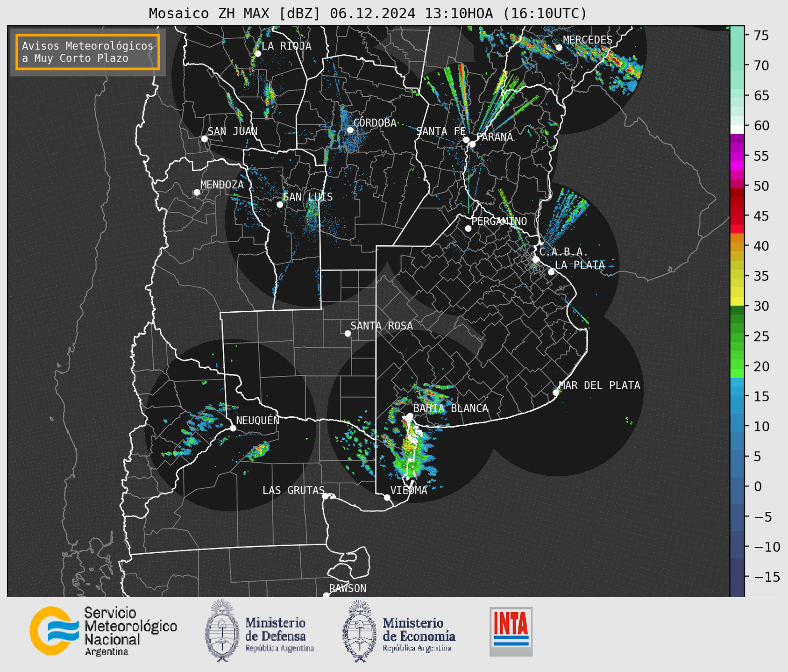The height and width of the screenshot is (672, 788).
Task: Click the 10 scale label
Action: coord(762,427)
